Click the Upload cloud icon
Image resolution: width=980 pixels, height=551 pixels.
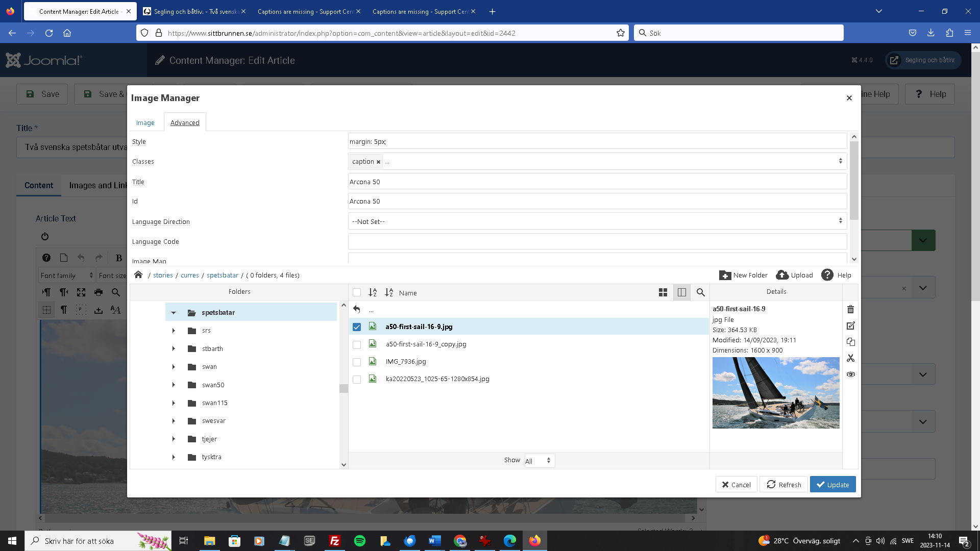point(782,275)
